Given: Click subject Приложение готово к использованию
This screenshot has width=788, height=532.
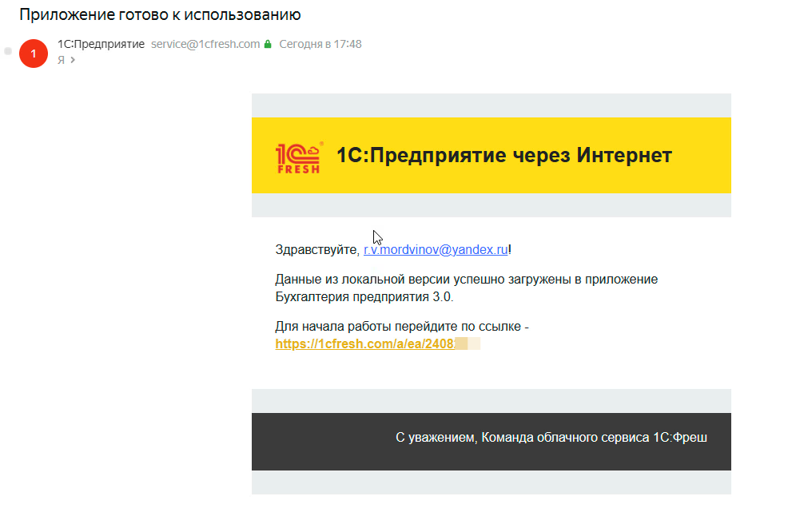Looking at the screenshot, I should pyautogui.click(x=160, y=14).
